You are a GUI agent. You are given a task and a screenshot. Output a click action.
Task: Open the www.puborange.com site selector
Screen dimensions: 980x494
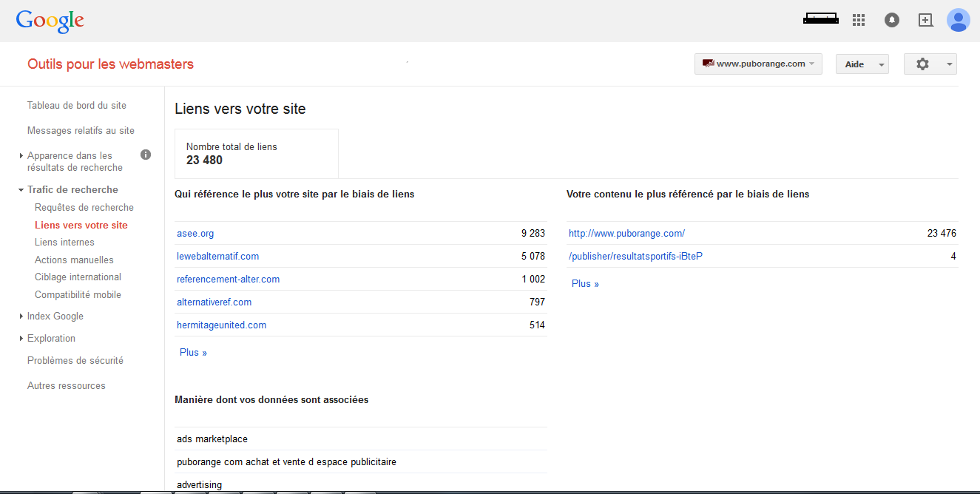tap(759, 64)
